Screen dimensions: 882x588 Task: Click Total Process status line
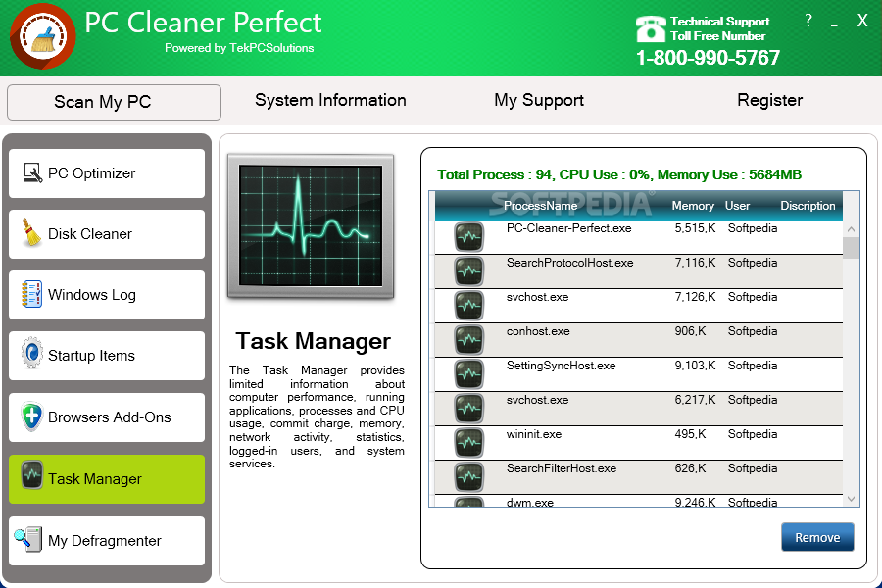(619, 174)
